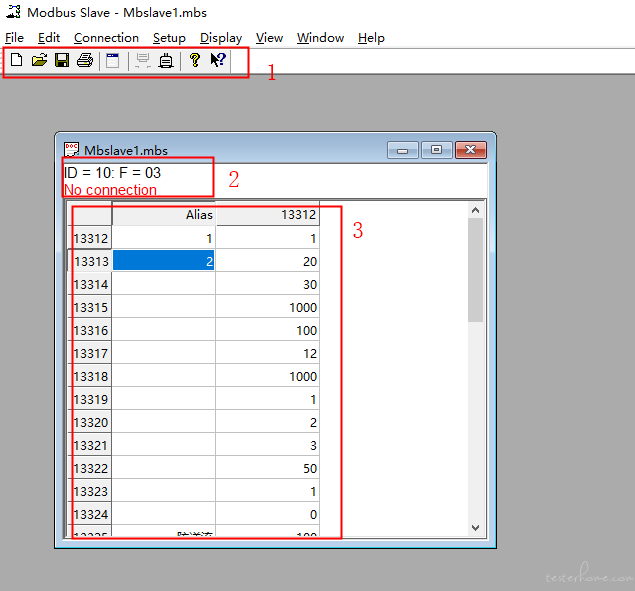Click the scroll down arrow in register table
Viewport: 635px width, 591px height.
point(475,528)
